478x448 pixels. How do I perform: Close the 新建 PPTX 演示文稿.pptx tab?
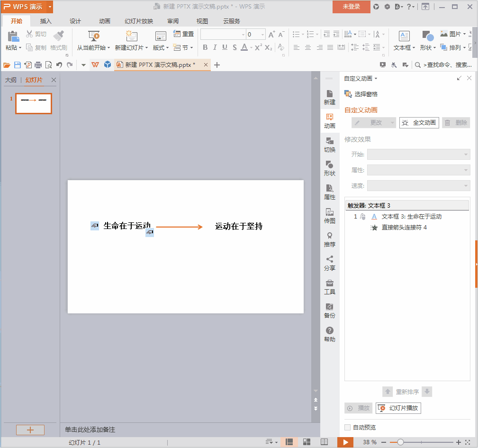point(206,64)
